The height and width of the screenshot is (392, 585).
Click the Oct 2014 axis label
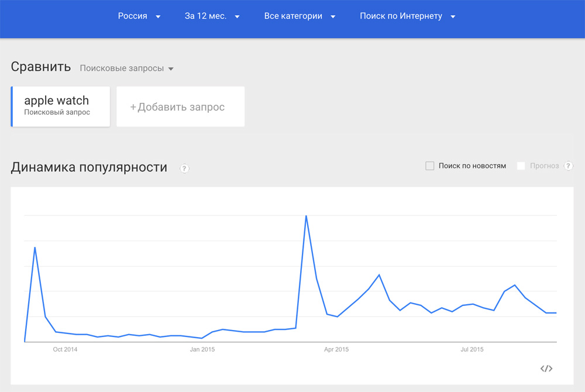(x=65, y=349)
